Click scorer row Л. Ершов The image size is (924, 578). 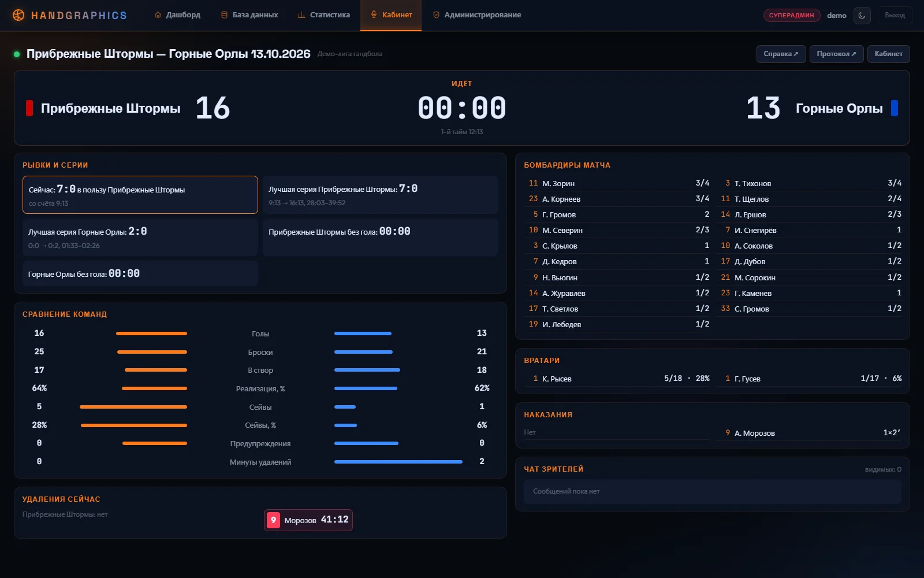(x=809, y=214)
